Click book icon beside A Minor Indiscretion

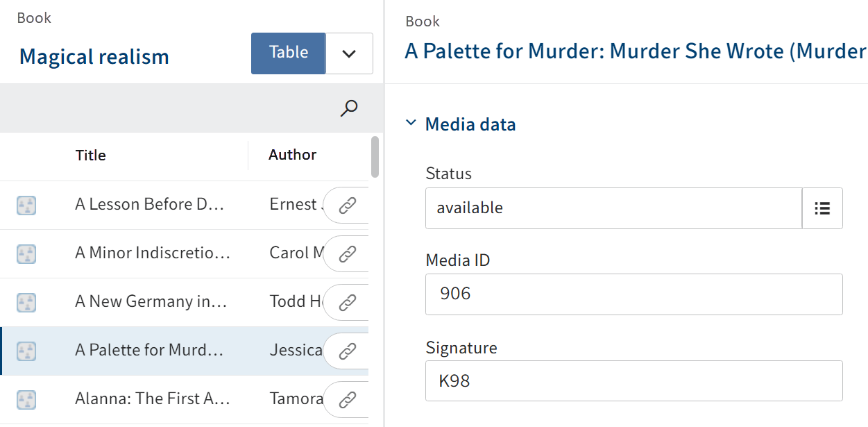(x=26, y=253)
